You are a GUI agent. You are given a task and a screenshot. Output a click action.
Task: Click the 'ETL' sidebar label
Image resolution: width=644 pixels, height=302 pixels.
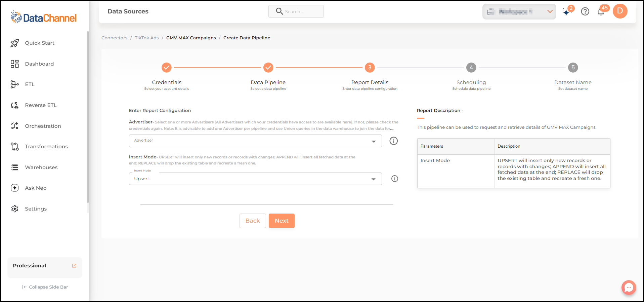[30, 84]
